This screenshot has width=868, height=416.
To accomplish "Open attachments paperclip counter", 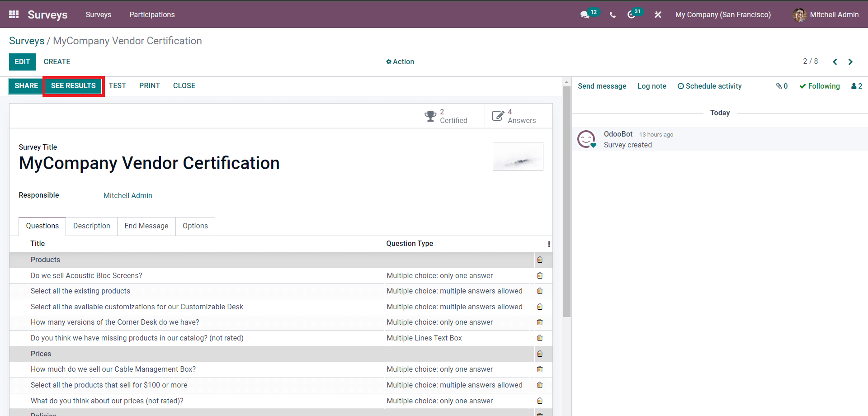I will [x=782, y=86].
